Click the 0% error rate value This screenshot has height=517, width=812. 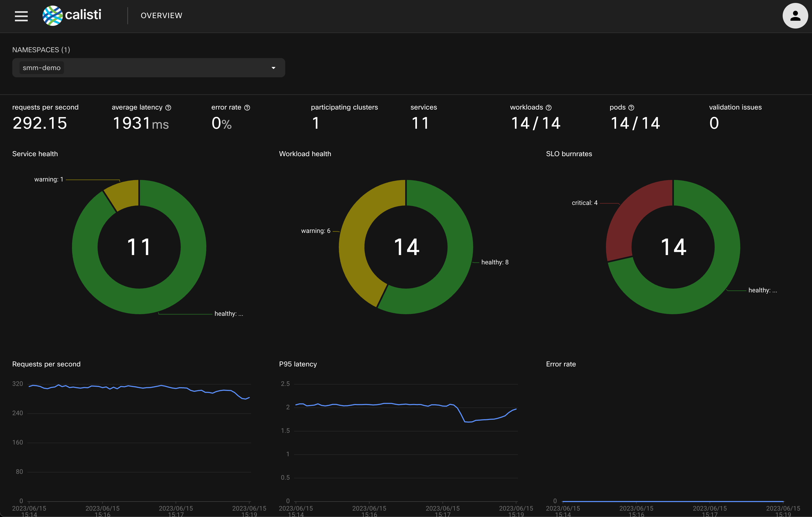tap(222, 123)
